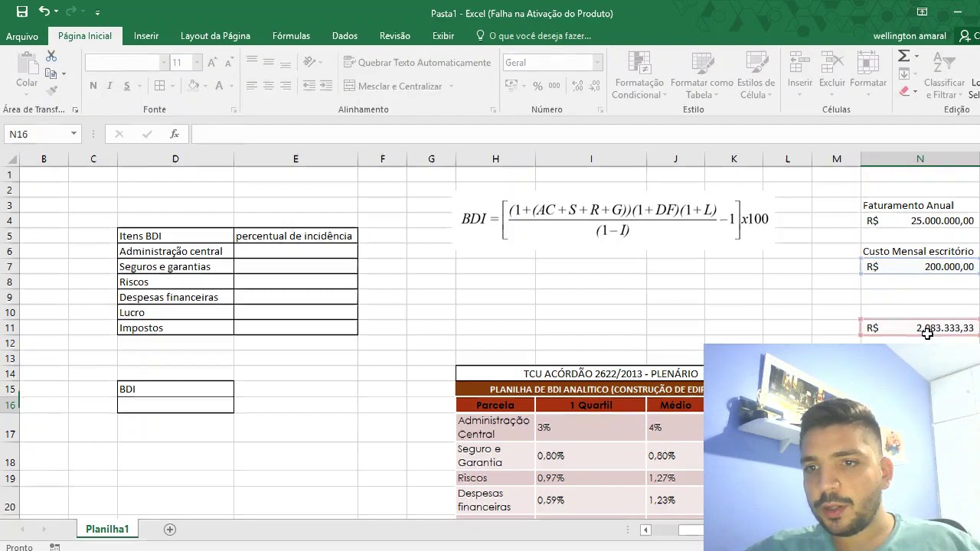Expand the Mesclar e Centralizar dropdown arrow
The width and height of the screenshot is (980, 551).
click(x=451, y=86)
